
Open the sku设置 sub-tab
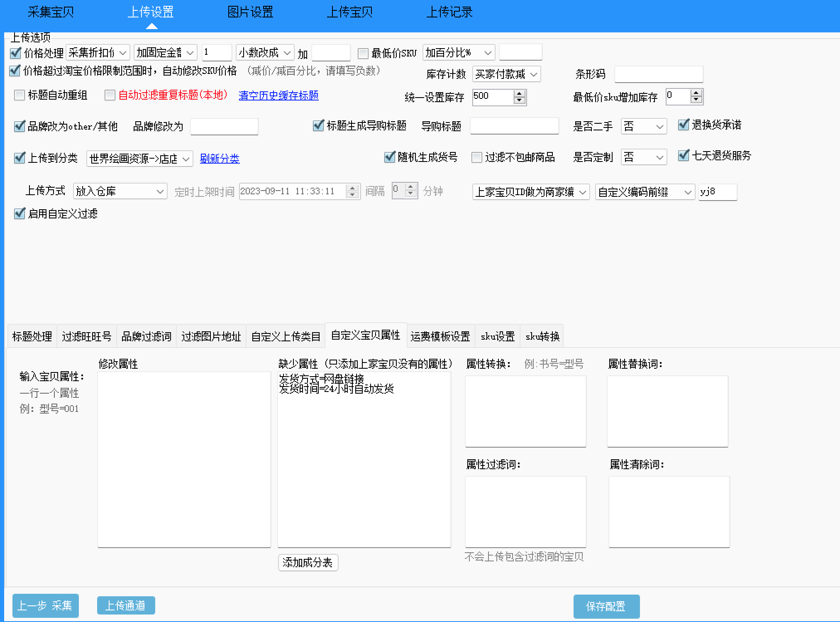498,336
